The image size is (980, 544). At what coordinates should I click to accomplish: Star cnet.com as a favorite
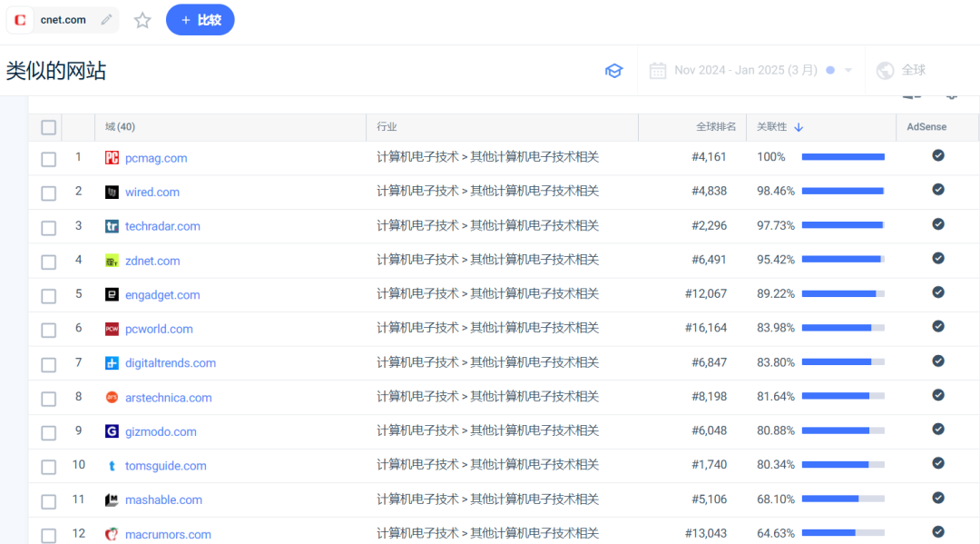142,20
